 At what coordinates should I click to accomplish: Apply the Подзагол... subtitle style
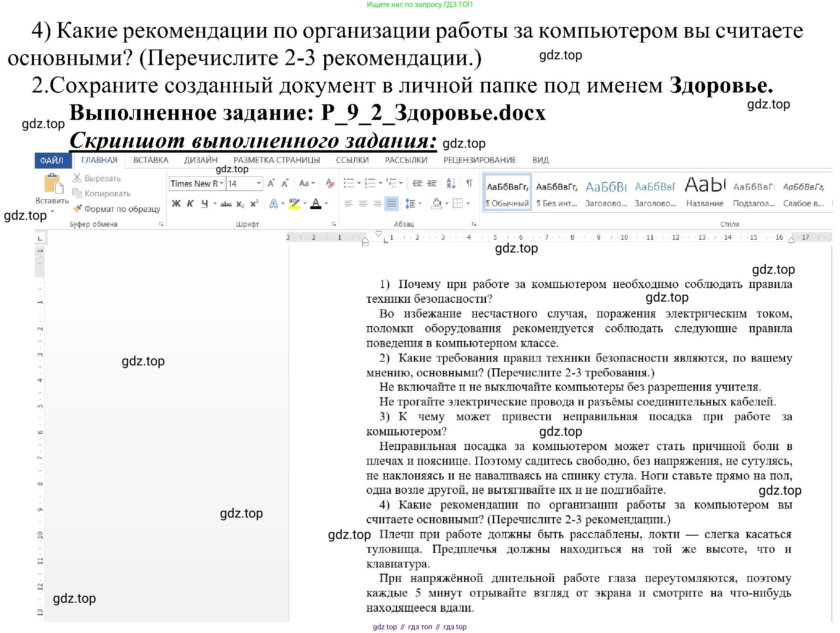(x=754, y=193)
